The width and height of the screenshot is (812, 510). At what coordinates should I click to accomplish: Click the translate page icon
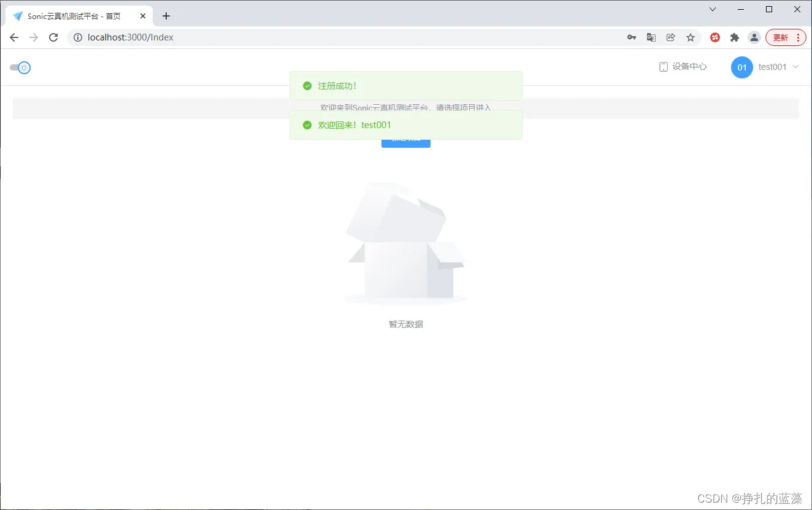(651, 37)
